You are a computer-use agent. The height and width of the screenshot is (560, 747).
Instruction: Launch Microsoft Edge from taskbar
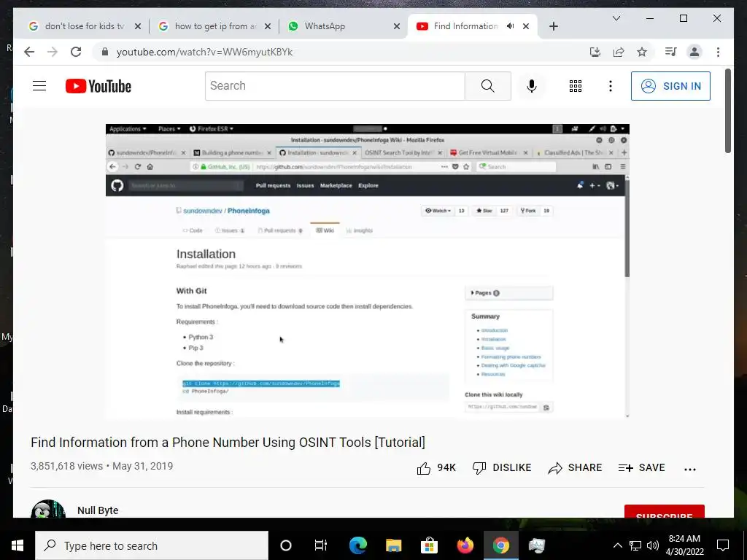(x=357, y=545)
